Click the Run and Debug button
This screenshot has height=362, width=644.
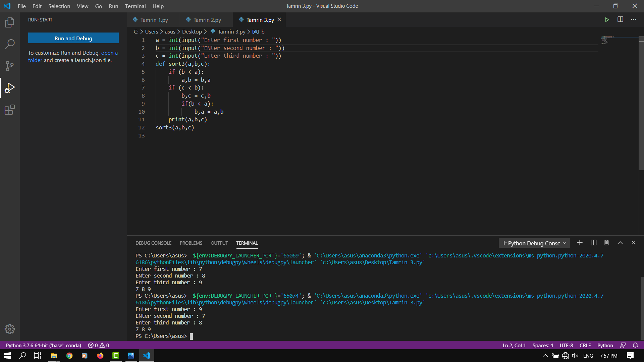point(73,38)
